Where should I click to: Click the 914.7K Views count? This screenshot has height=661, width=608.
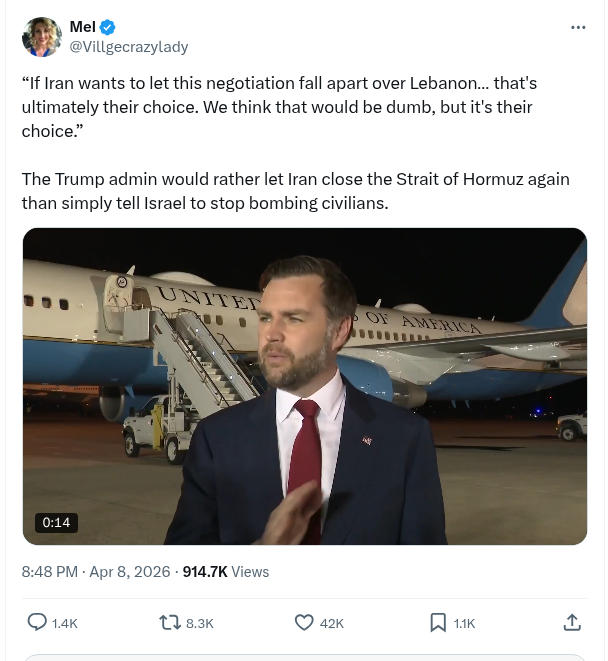[x=226, y=572]
